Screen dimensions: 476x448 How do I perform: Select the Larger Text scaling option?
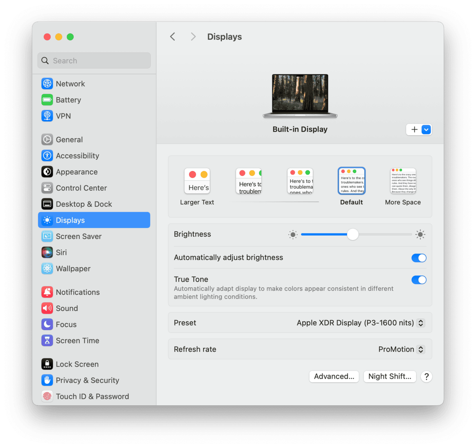[x=197, y=181]
